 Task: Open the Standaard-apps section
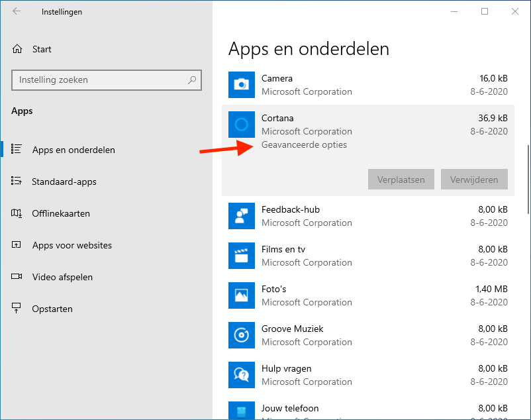pyautogui.click(x=64, y=182)
